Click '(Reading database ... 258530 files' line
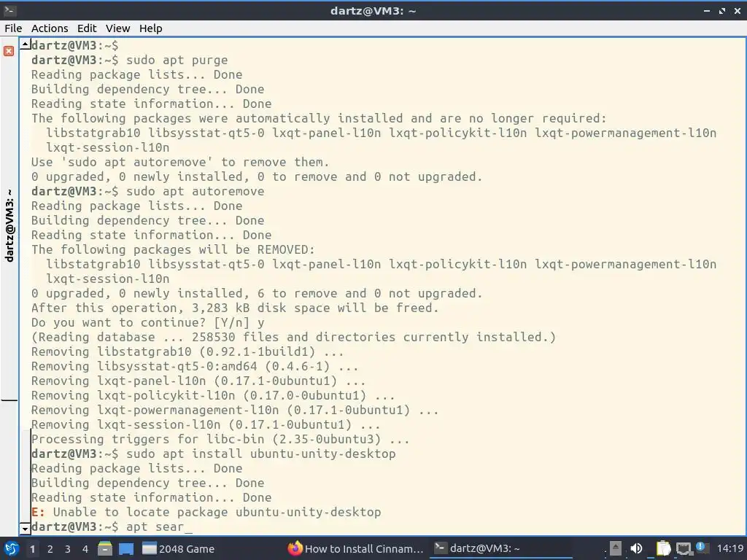The height and width of the screenshot is (560, 747). click(293, 337)
